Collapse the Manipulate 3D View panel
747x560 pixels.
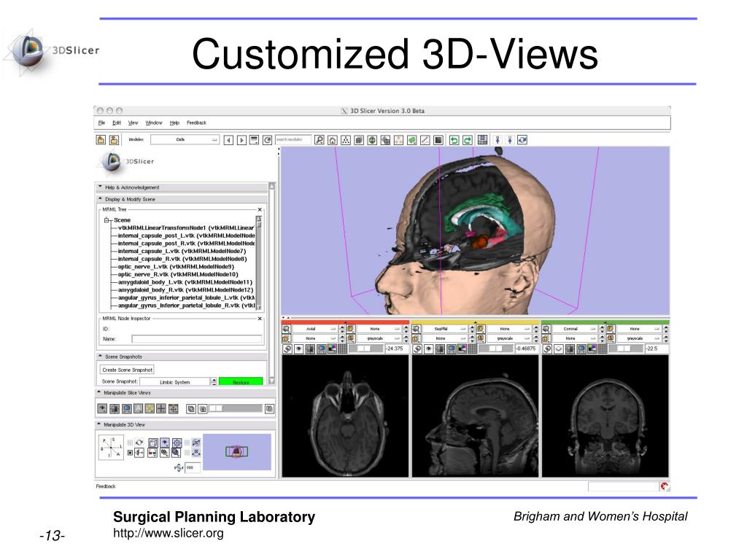tap(186, 424)
